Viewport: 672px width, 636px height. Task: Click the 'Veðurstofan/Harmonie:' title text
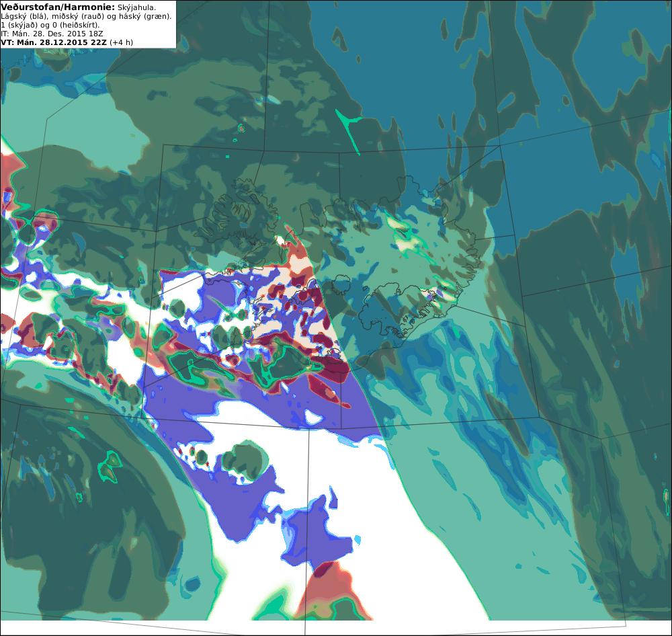tap(58, 7)
